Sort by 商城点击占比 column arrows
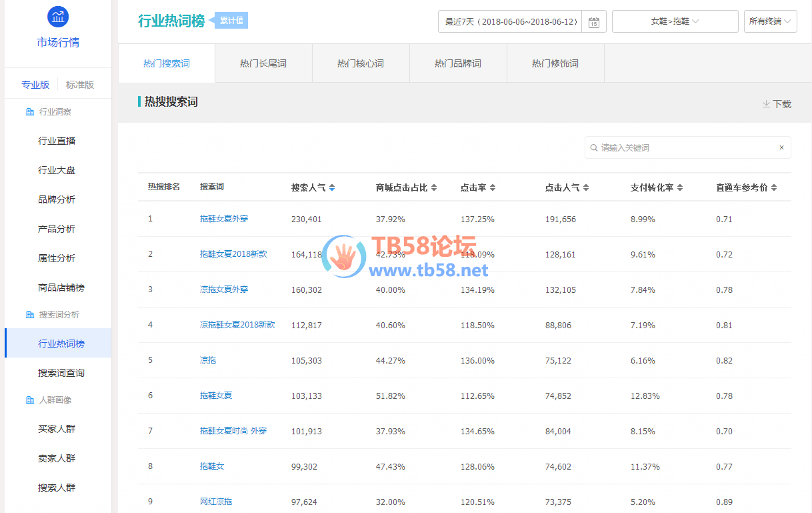Image resolution: width=812 pixels, height=513 pixels. [x=434, y=188]
